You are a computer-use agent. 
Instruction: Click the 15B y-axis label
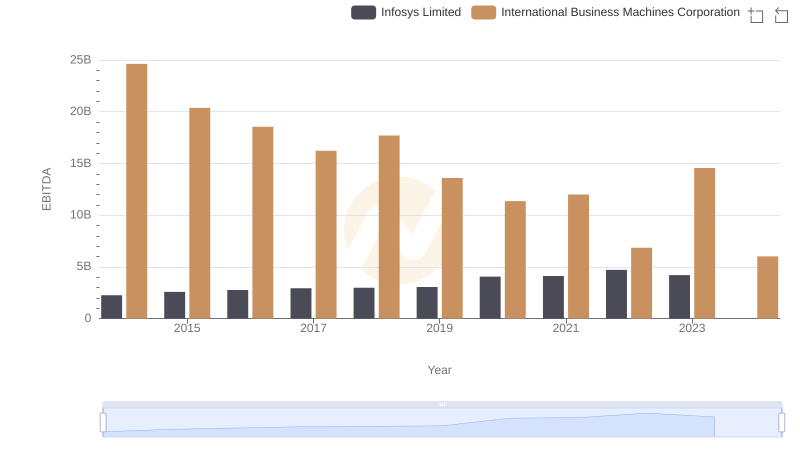pyautogui.click(x=81, y=164)
